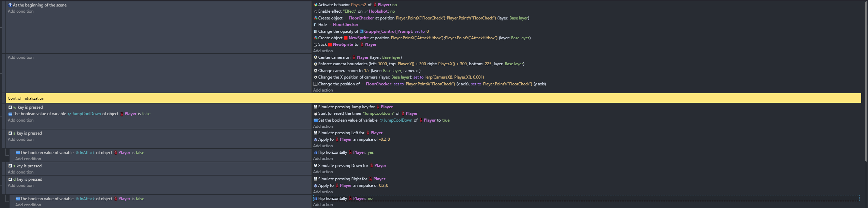Click the impulse value "0.2;0" for the d key
The width and height of the screenshot is (868, 208).
pos(384,185)
